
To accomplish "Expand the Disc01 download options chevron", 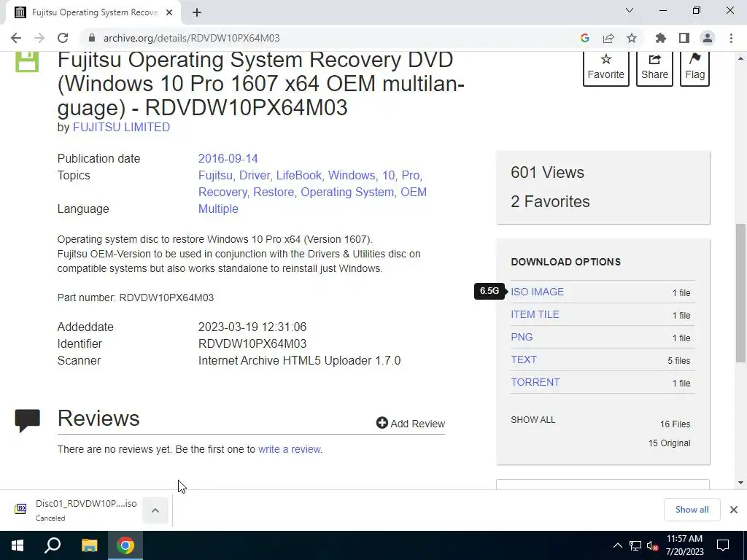I will (155, 510).
